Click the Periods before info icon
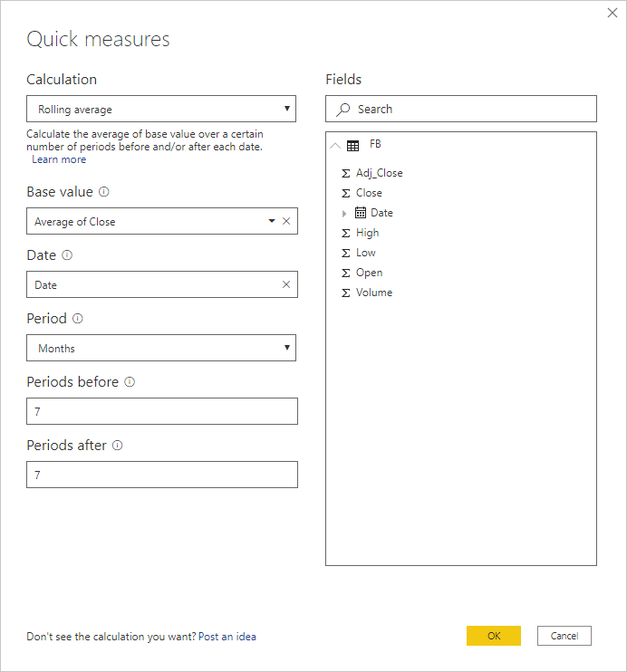 click(129, 382)
